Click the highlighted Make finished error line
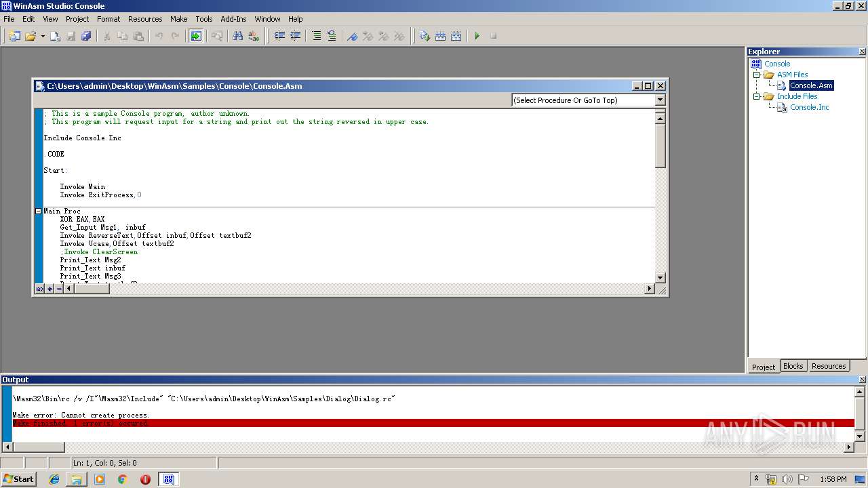 tap(433, 423)
